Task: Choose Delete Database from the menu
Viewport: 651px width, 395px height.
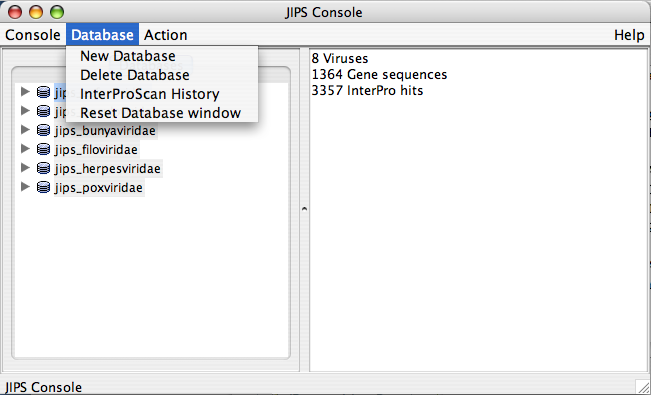Action: [162, 75]
